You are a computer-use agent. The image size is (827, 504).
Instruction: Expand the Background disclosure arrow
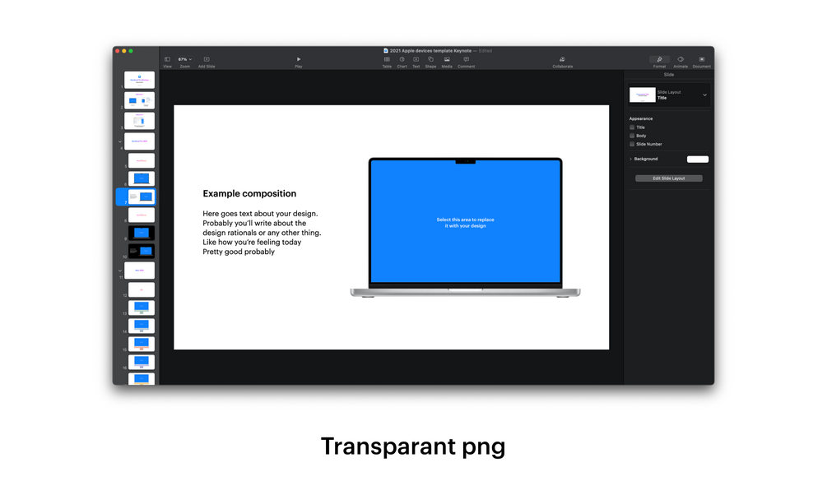[630, 159]
